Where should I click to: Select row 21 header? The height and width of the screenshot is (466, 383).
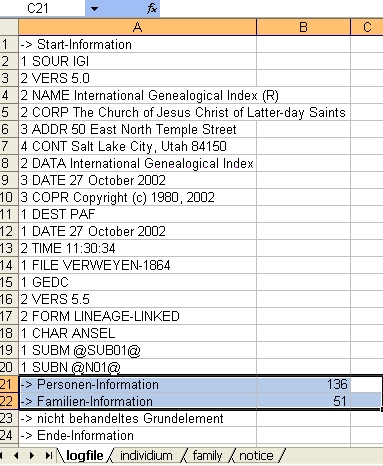[x=9, y=384]
